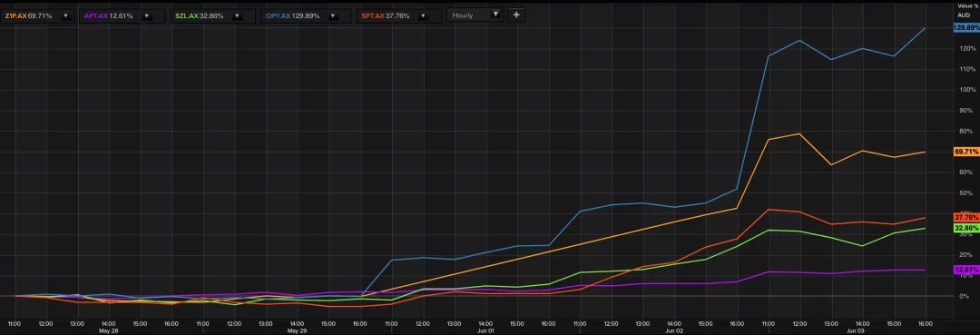This screenshot has height=335, width=980.
Task: Click the purple 12.61% value tag
Action: point(966,270)
